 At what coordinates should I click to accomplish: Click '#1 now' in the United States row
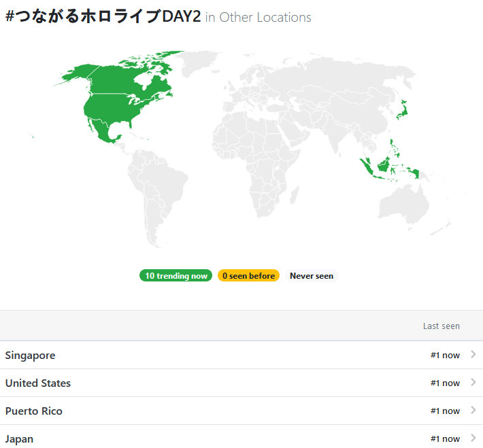pyautogui.click(x=445, y=383)
